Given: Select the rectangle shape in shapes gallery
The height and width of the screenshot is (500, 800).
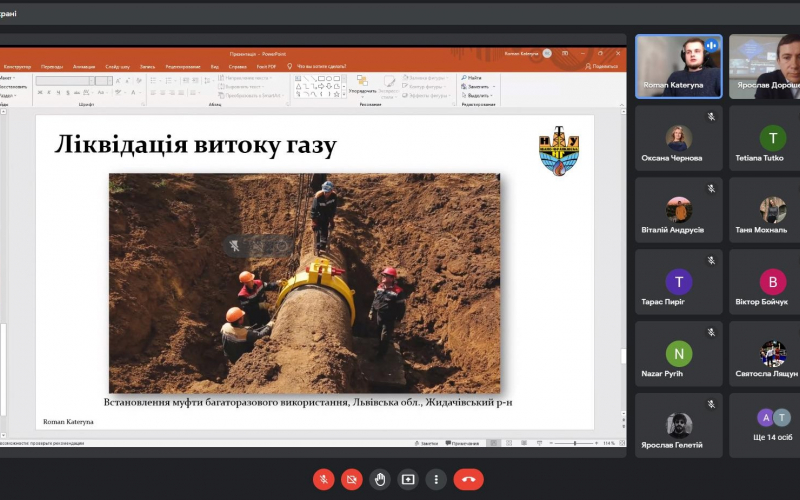Looking at the screenshot, I should [x=321, y=79].
